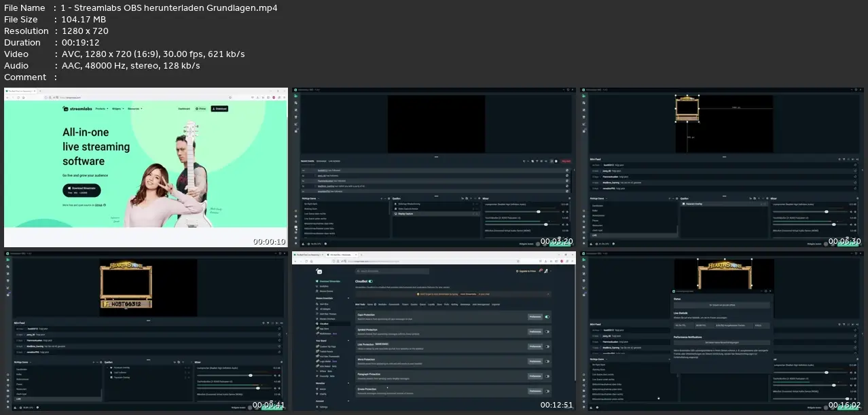Image resolution: width=868 pixels, height=415 pixels.
Task: Open Preferences for Word Protection
Action: coord(535,361)
